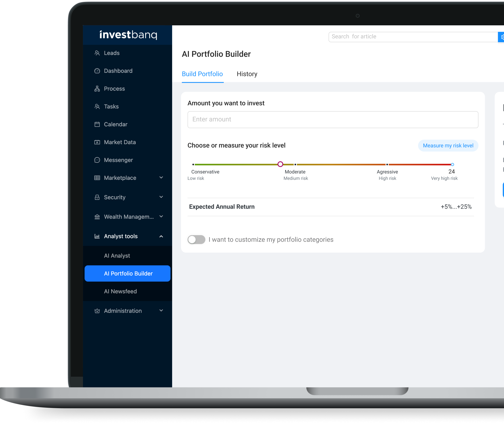Select AI Analyst menu item
504x423 pixels.
coord(117,256)
